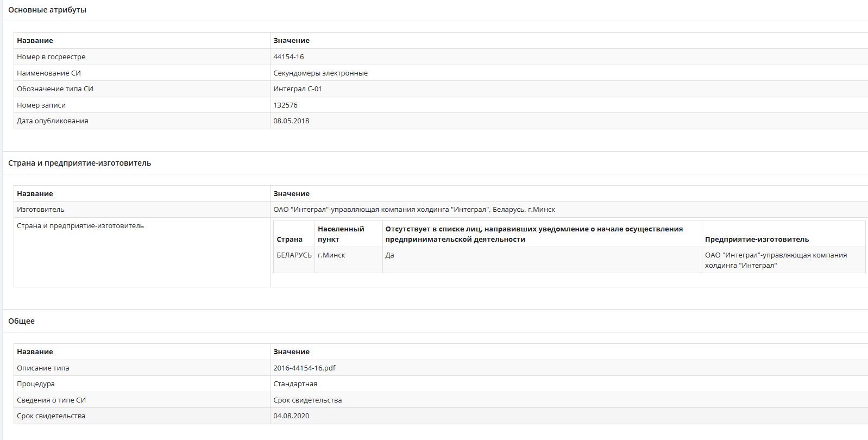Click the 'Номер в госреестре' row label
868x440 pixels.
click(x=51, y=57)
